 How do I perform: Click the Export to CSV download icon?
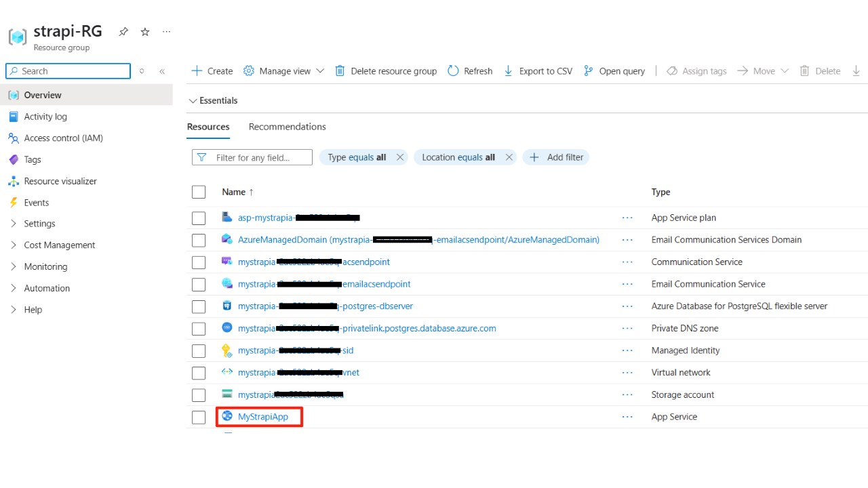(509, 71)
